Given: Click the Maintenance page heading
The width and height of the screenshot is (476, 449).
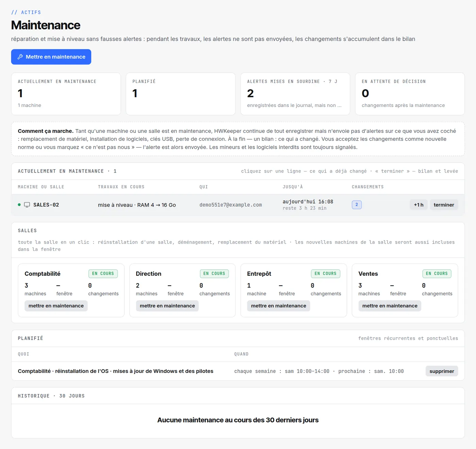Looking at the screenshot, I should click(46, 25).
